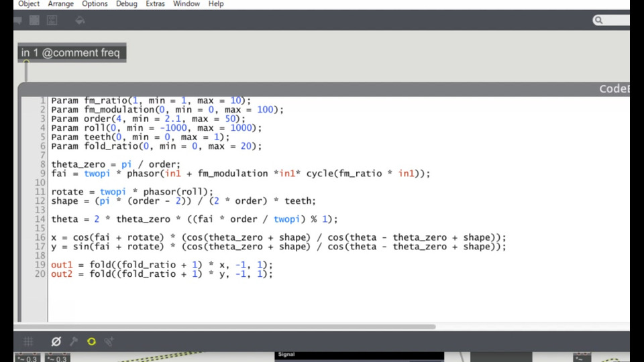Click the 'fai = twopi * phasor' line

pos(241,174)
